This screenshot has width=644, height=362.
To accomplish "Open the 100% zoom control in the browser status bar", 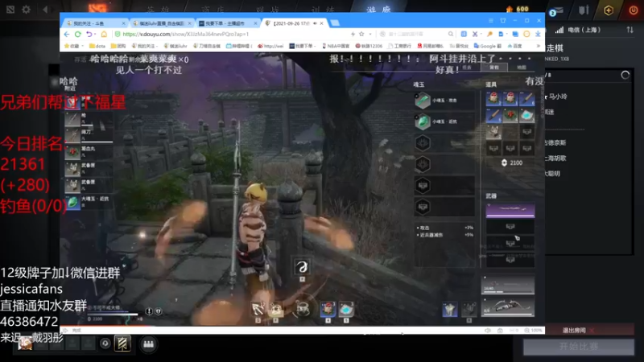I will (533, 331).
